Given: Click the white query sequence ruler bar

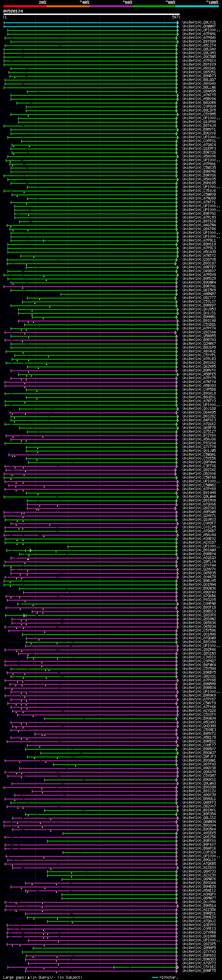Looking at the screenshot, I should click(92, 14).
